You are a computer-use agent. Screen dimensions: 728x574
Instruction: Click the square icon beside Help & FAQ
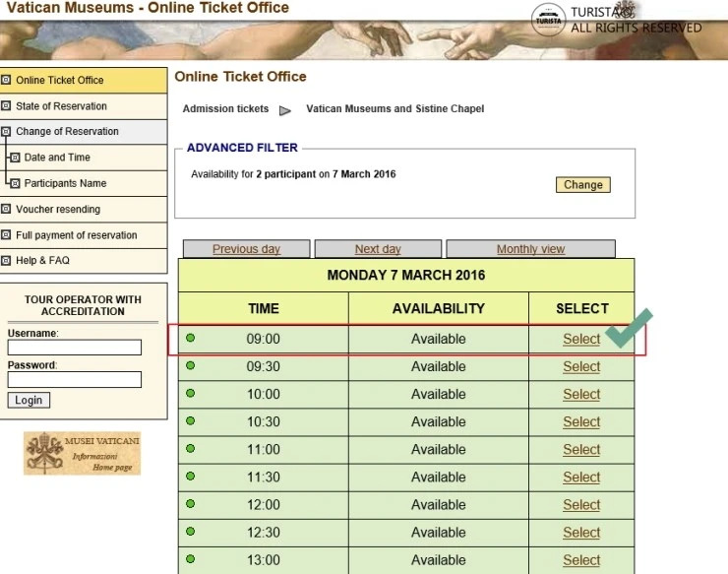[6, 261]
